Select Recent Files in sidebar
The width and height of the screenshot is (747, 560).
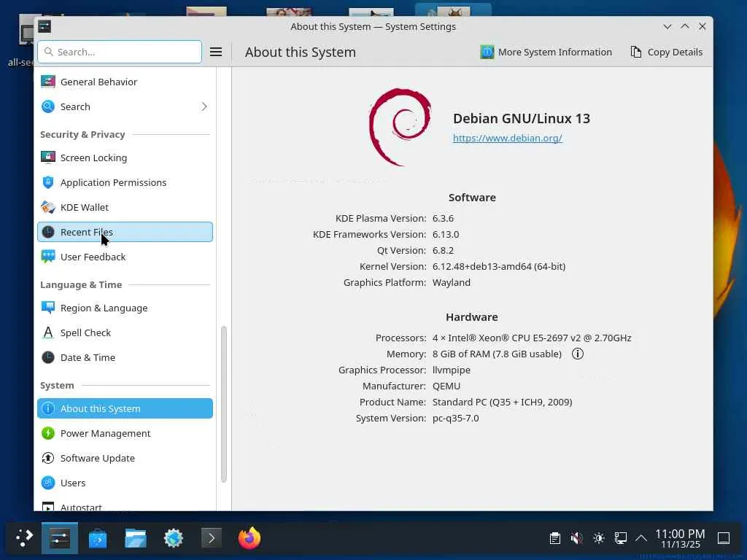(125, 232)
